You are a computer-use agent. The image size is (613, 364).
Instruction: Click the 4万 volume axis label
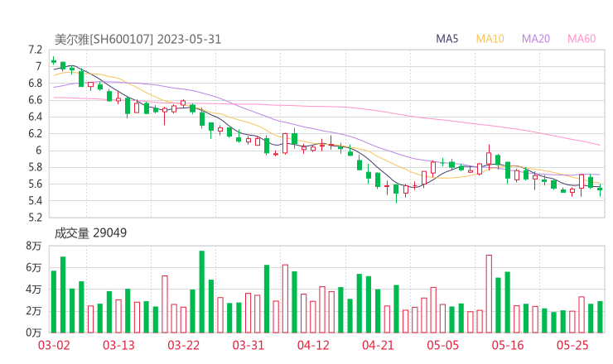(x=33, y=290)
